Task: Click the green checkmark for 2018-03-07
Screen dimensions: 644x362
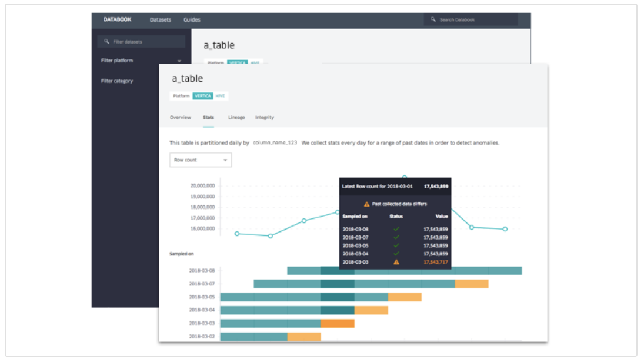Action: 396,237
